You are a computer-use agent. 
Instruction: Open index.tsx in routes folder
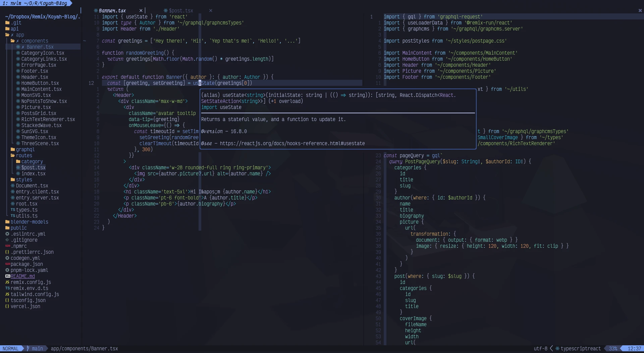[x=33, y=174]
